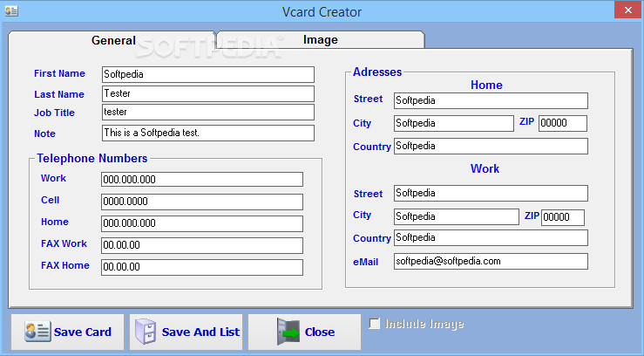Click the FAX Work number field
Viewport: 644px width, 356px height.
click(x=202, y=245)
